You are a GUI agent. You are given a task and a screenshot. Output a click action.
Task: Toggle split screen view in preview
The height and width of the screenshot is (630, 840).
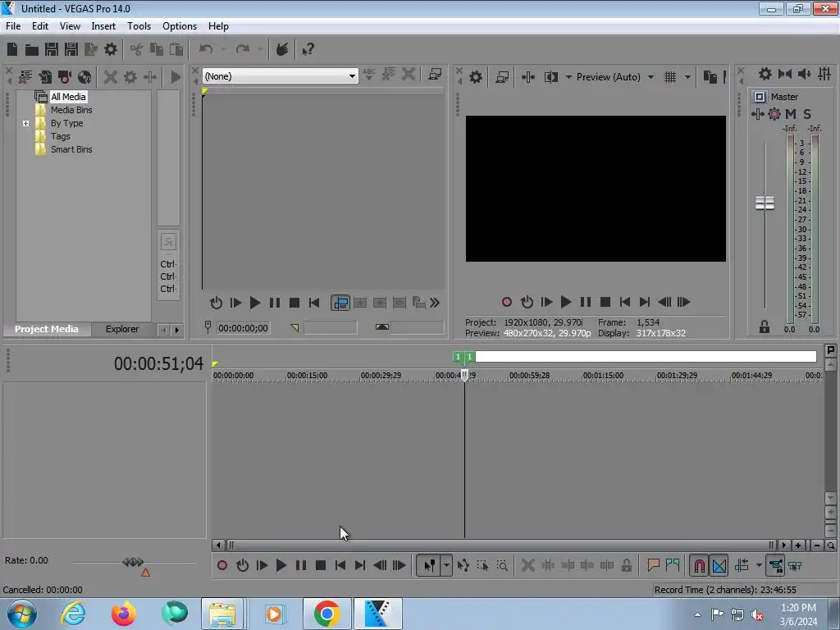[x=550, y=77]
